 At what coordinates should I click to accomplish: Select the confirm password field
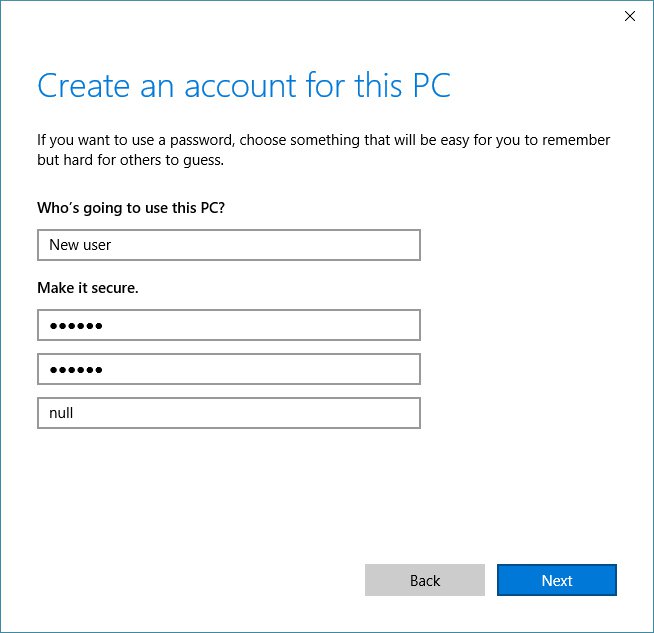(229, 369)
